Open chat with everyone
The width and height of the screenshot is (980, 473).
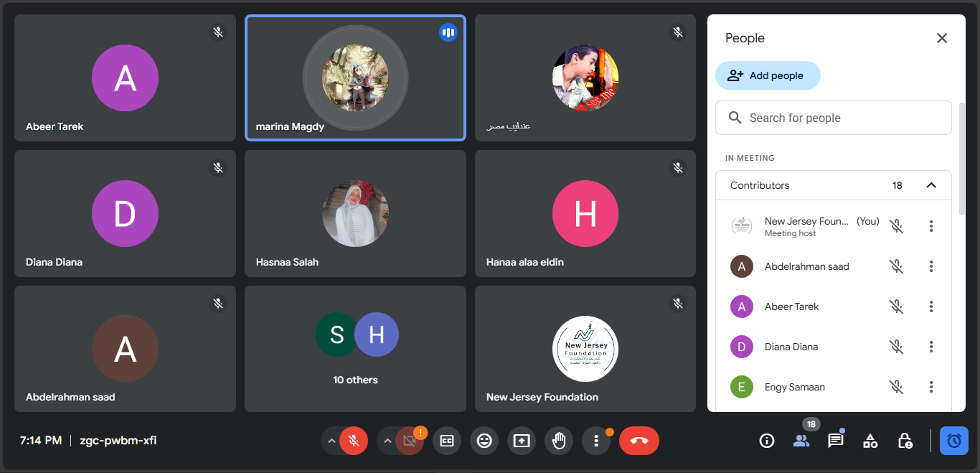pyautogui.click(x=836, y=441)
